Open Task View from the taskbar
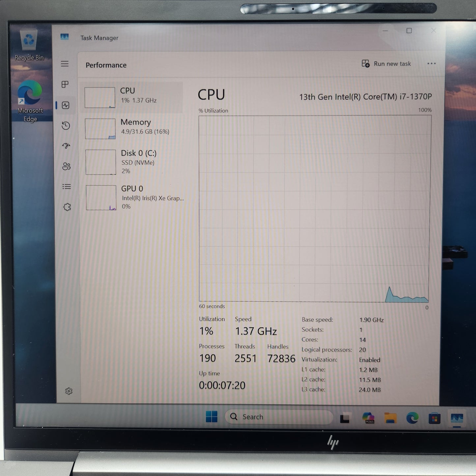 coord(345,418)
